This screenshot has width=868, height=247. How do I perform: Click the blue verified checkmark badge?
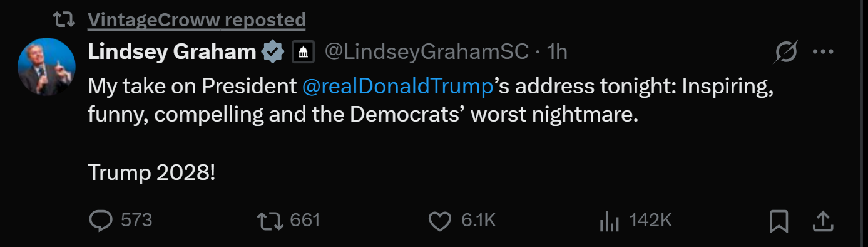(273, 52)
